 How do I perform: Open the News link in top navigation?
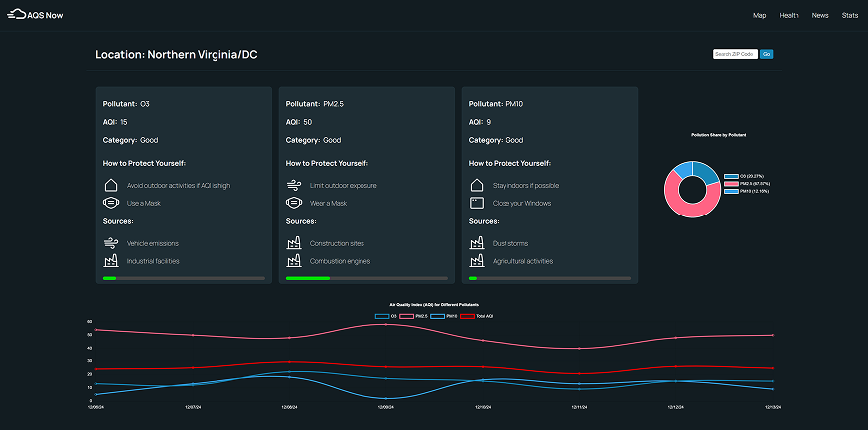pos(819,16)
